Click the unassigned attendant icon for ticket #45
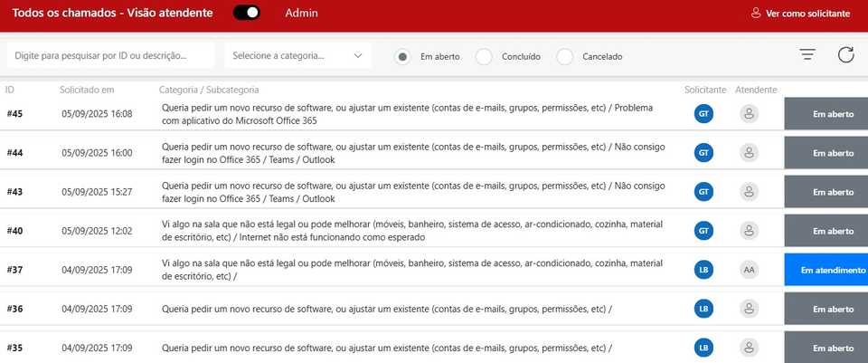 tap(749, 114)
